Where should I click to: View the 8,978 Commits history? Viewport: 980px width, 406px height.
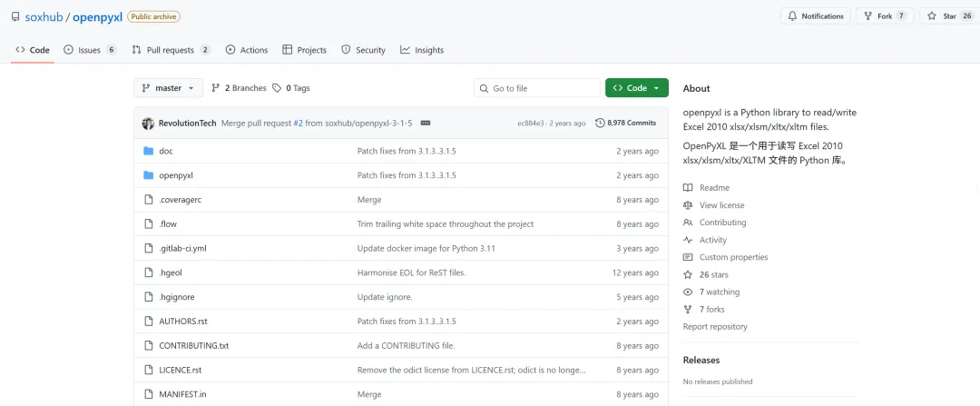coord(626,124)
